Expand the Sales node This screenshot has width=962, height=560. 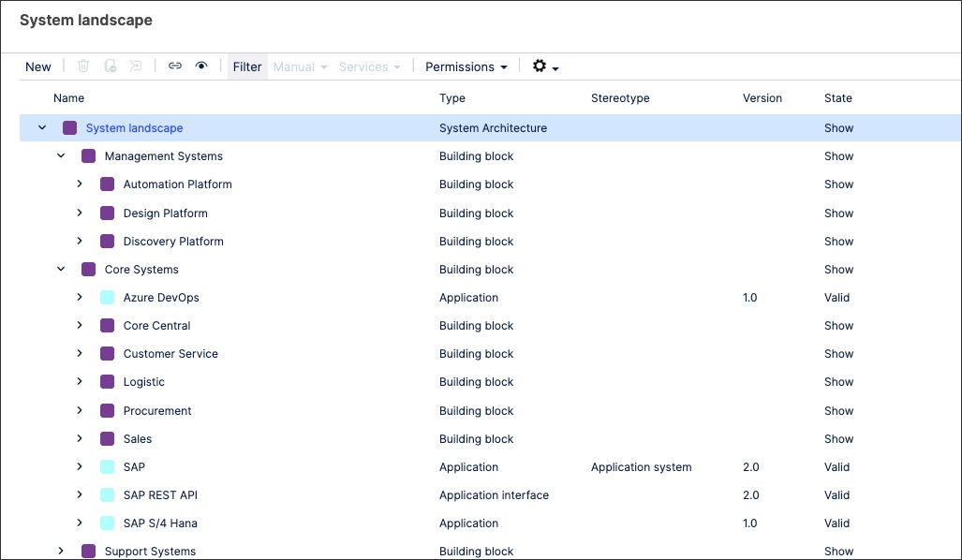[80, 438]
